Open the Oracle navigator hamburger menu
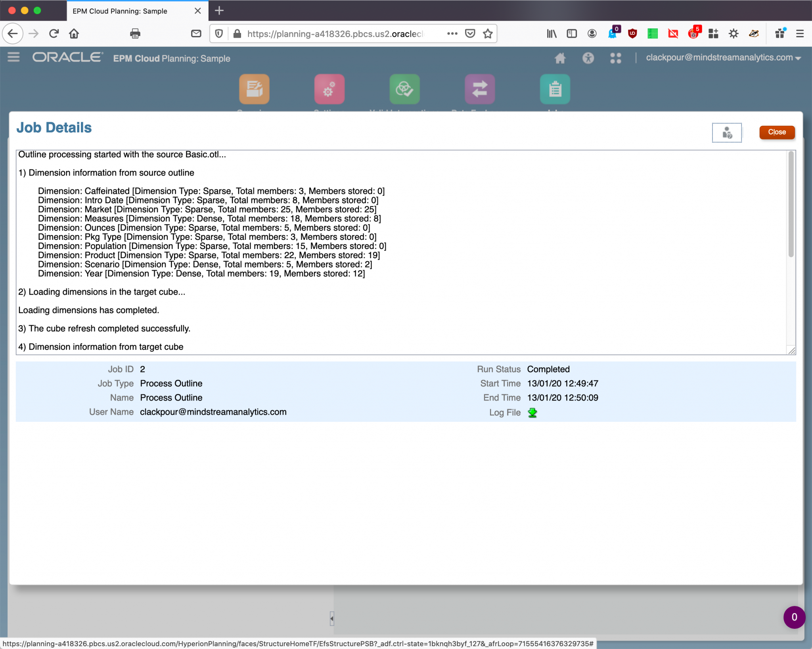 (13, 57)
